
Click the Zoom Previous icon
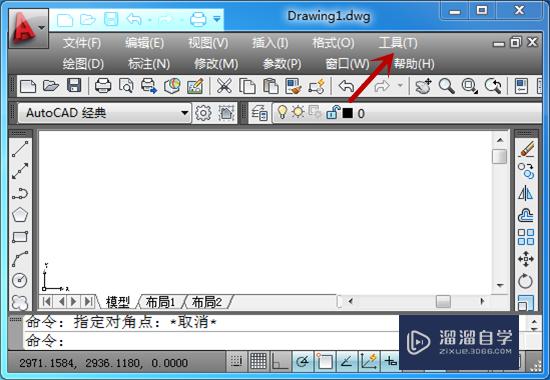493,86
